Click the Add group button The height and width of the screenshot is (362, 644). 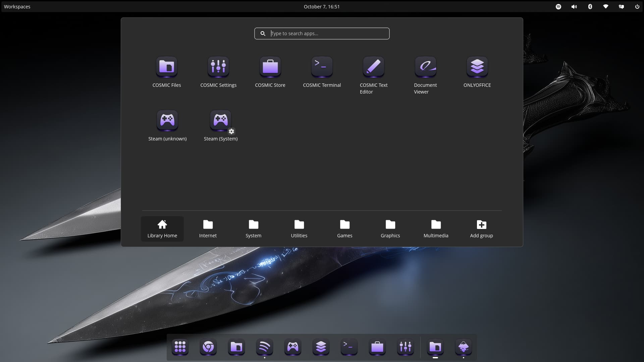[481, 229]
